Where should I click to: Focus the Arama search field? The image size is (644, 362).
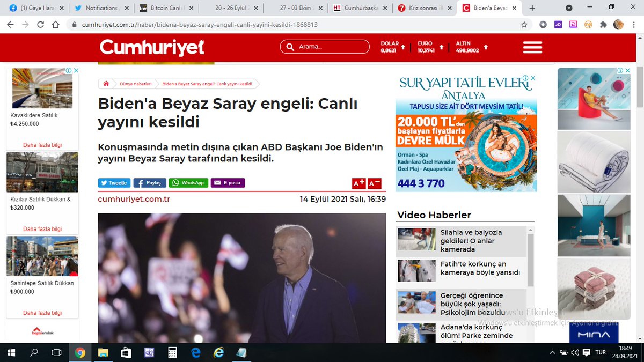(x=325, y=47)
